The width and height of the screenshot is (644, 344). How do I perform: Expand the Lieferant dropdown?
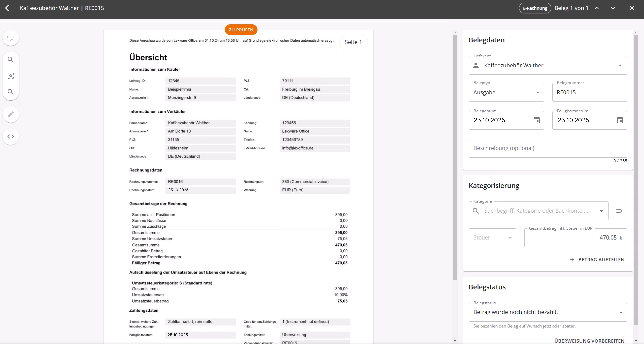click(620, 66)
